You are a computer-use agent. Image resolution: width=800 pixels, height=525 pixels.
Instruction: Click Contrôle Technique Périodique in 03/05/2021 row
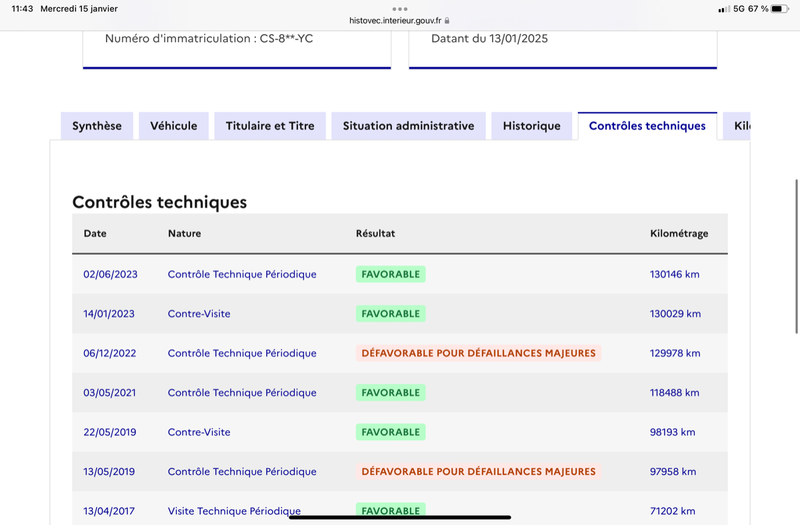242,393
